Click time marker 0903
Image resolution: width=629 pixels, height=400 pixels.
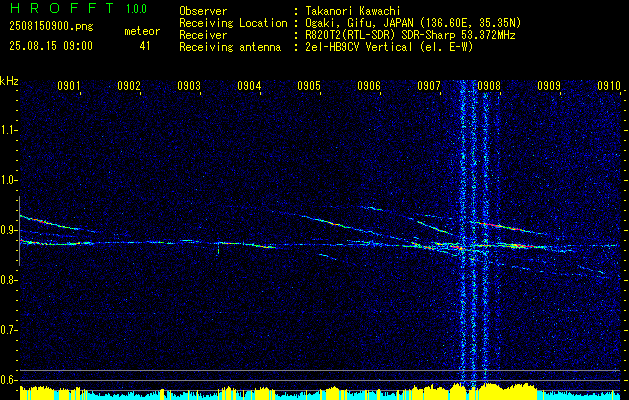click(x=189, y=85)
